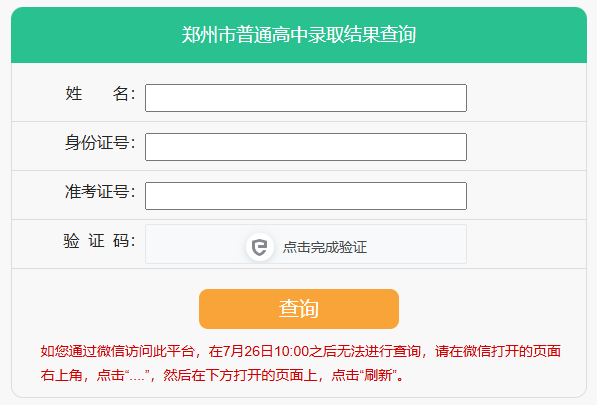The height and width of the screenshot is (405, 597).
Task: Click the 身份证号 field label
Action: [100, 143]
